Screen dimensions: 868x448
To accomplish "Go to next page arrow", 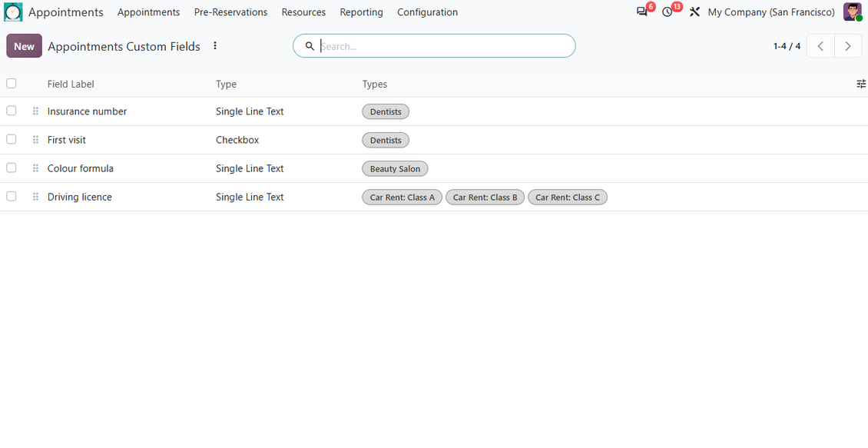I will click(x=848, y=46).
